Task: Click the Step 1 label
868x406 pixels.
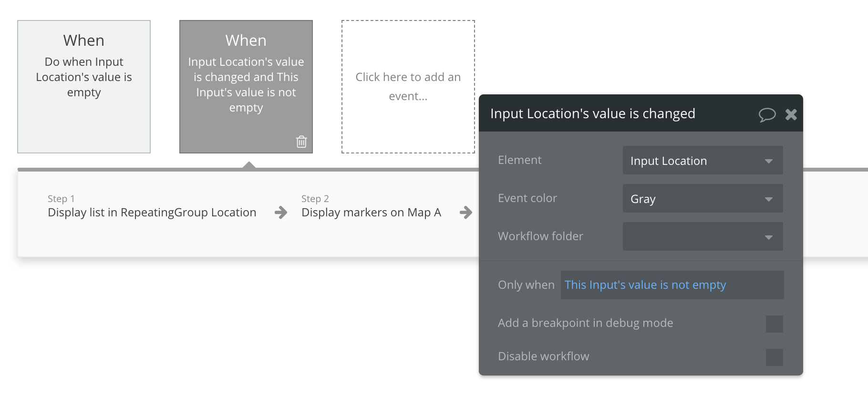Action: [x=61, y=199]
